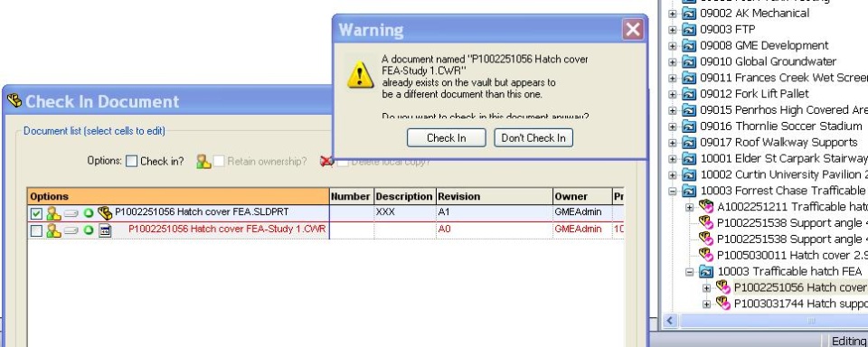Expand the P1002251056 Hatch cover tree node

point(707,287)
